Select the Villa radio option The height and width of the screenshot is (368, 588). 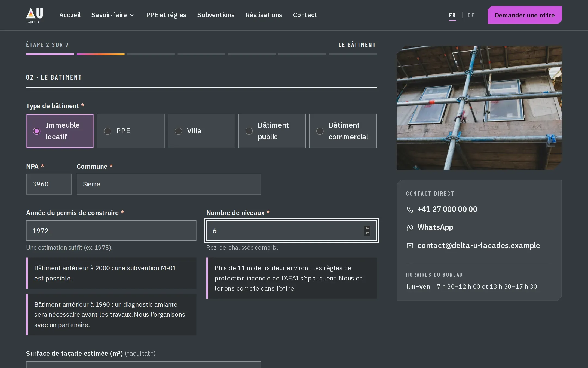click(201, 131)
